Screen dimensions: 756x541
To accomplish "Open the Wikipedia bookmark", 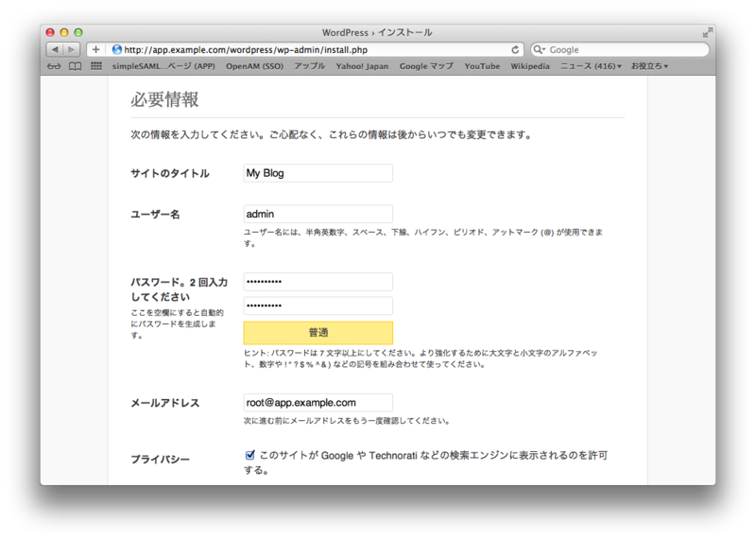I will pyautogui.click(x=530, y=66).
